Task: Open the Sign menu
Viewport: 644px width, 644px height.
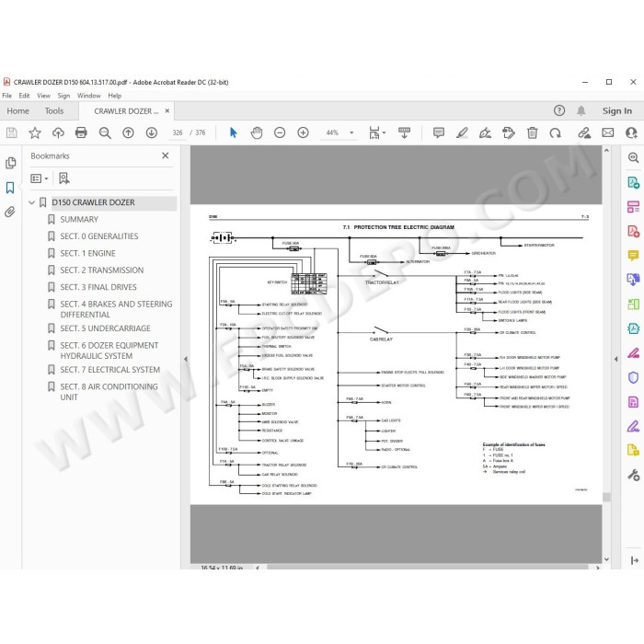Action: pyautogui.click(x=63, y=96)
